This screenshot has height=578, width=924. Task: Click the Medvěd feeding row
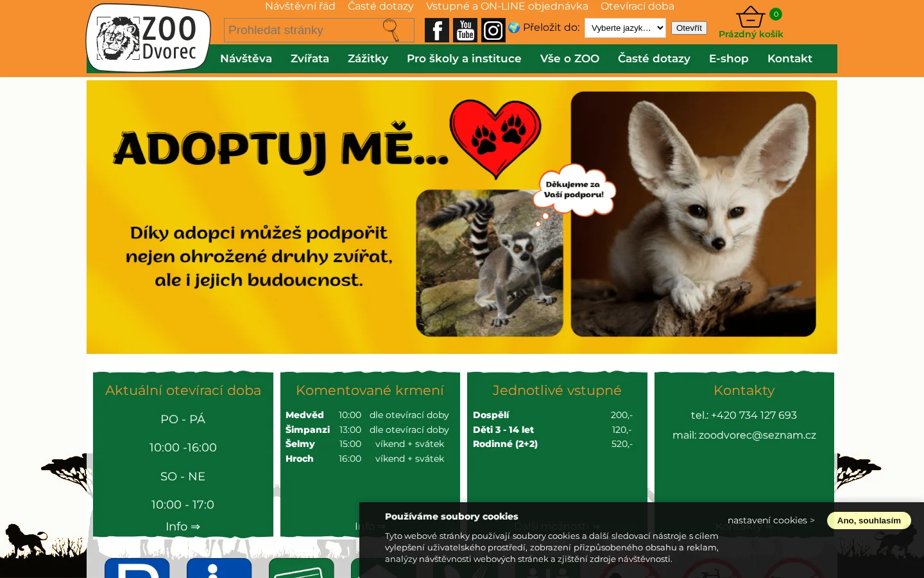point(367,415)
